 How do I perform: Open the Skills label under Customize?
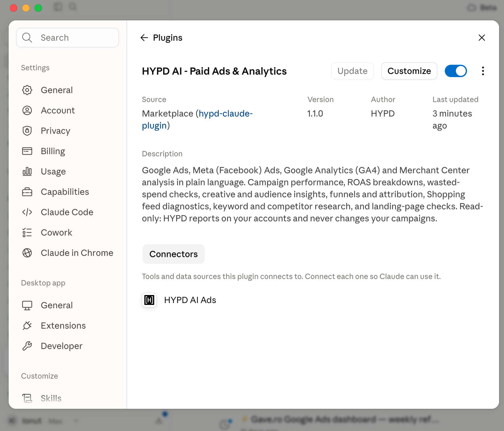(x=51, y=398)
